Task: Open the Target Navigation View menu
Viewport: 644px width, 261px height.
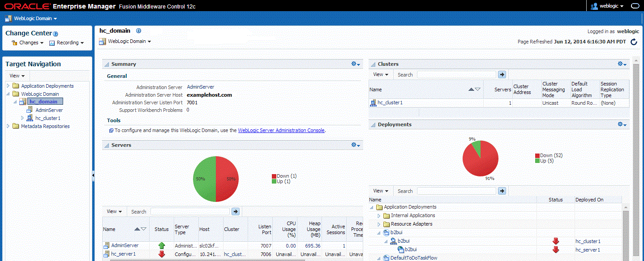Action: 17,76
